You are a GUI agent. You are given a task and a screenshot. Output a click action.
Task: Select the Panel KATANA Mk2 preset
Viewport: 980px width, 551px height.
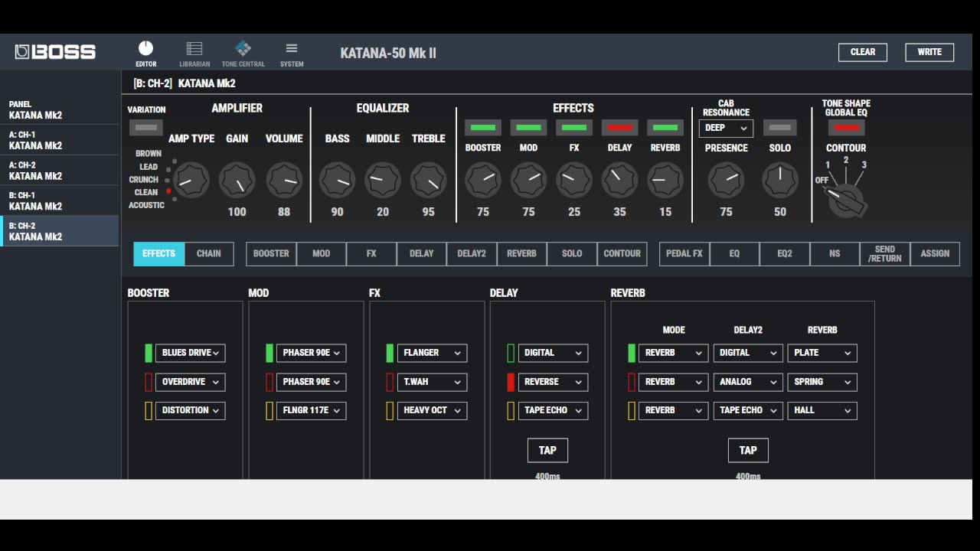[59, 109]
